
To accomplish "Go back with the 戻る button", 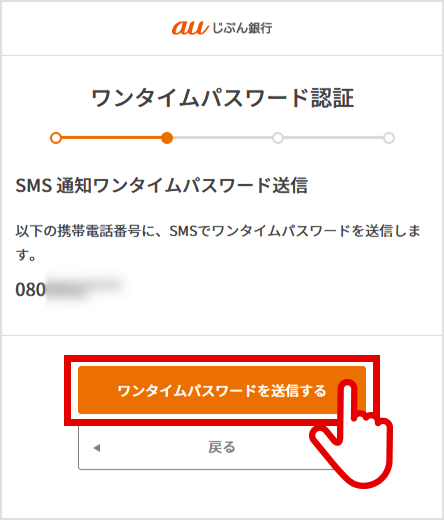I will pos(207,447).
